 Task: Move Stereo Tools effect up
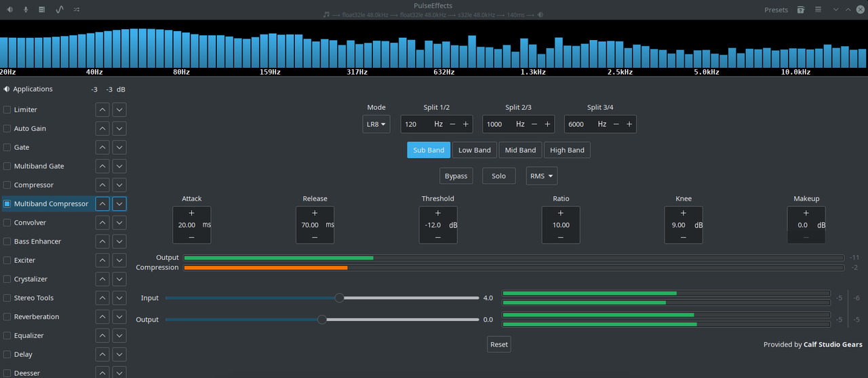102,298
